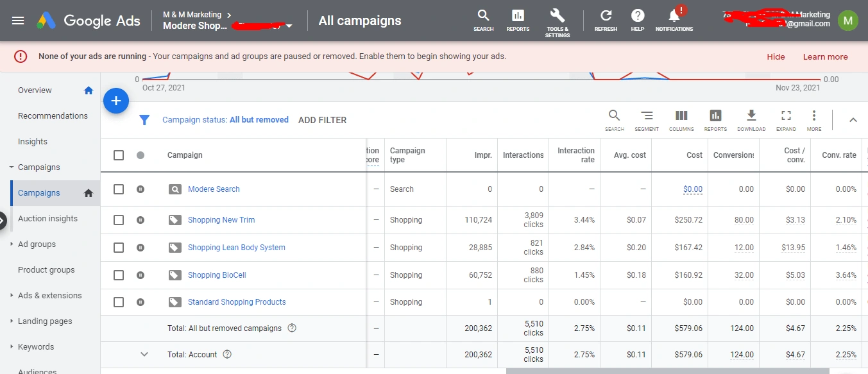Screen dimensions: 868x374
Task: Open the Search tool in top bar
Action: pos(484,20)
